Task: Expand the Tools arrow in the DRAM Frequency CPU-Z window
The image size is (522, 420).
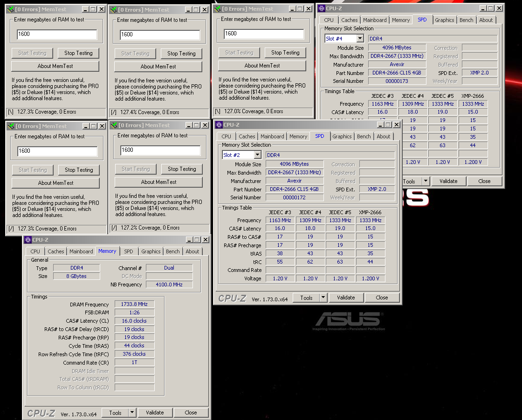Action: tap(132, 413)
